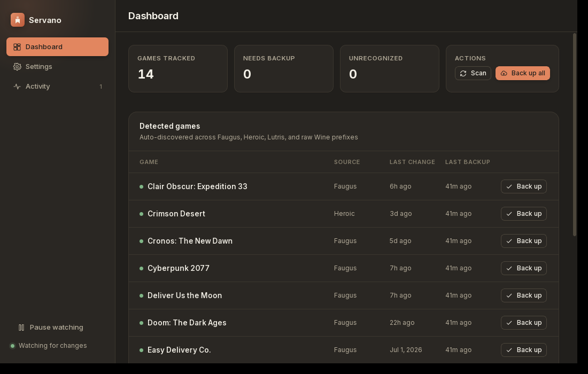Click status dot beside Doom: The Dark Ages
Screen dimensions: 588x374
pyautogui.click(x=141, y=323)
